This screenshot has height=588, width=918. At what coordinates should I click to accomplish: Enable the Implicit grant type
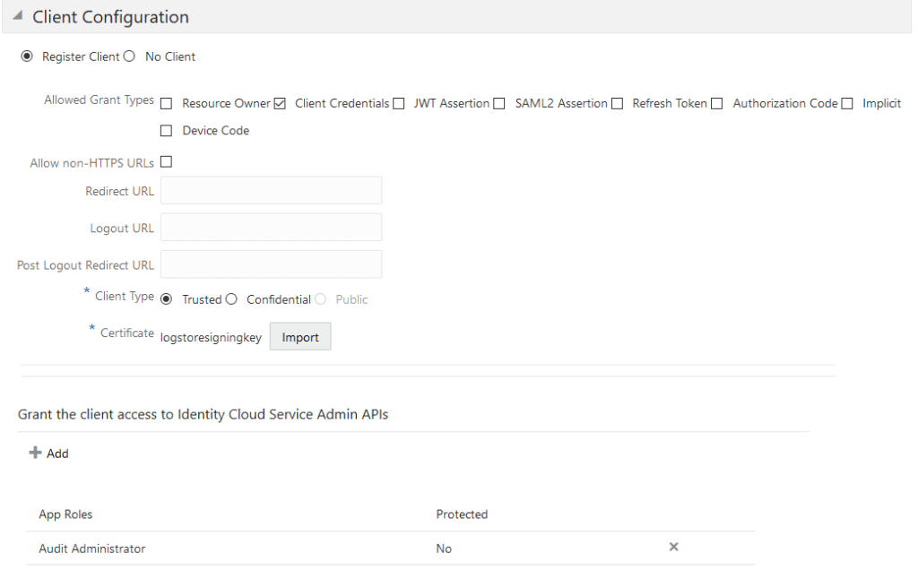[847, 103]
